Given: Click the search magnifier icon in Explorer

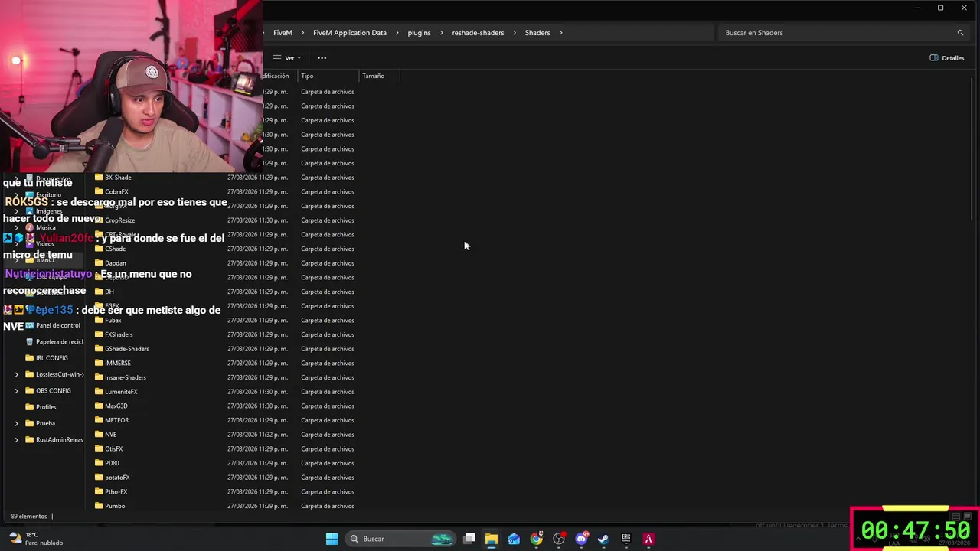Looking at the screenshot, I should coord(960,33).
